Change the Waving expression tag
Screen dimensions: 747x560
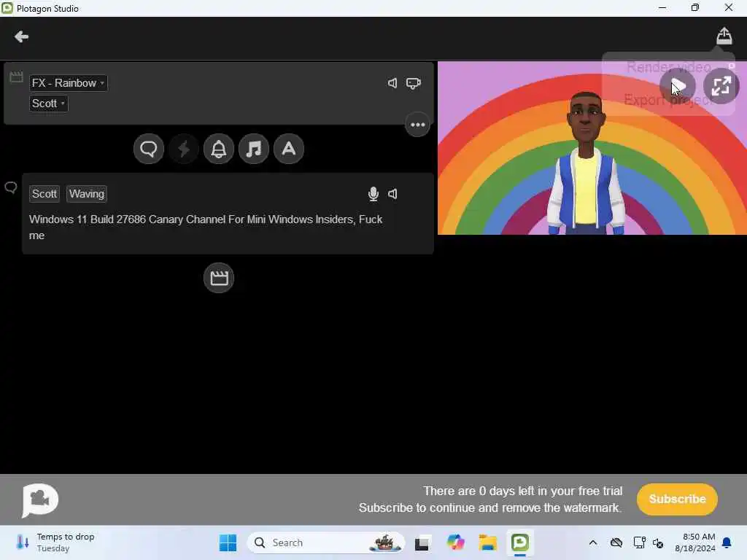pos(87,194)
